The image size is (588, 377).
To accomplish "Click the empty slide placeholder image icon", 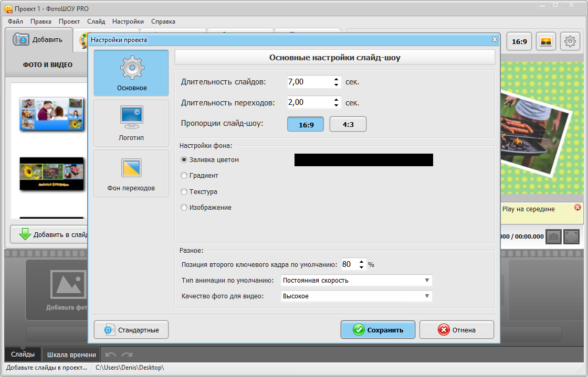I will point(69,284).
